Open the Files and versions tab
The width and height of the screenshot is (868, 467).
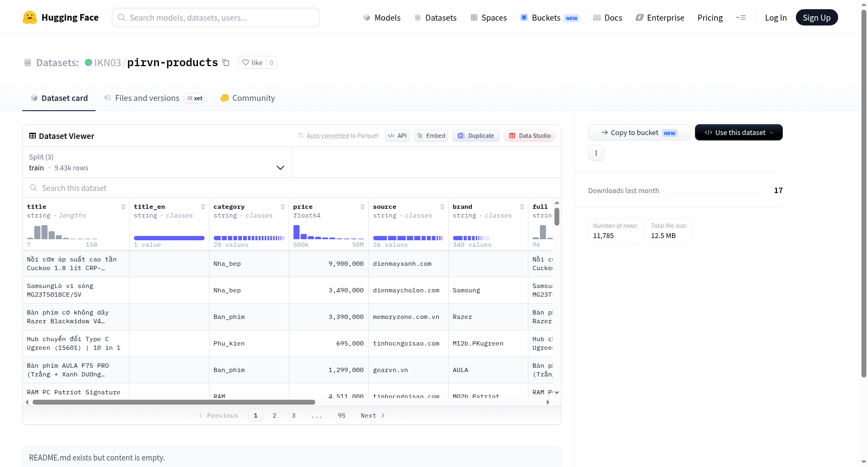pyautogui.click(x=154, y=98)
